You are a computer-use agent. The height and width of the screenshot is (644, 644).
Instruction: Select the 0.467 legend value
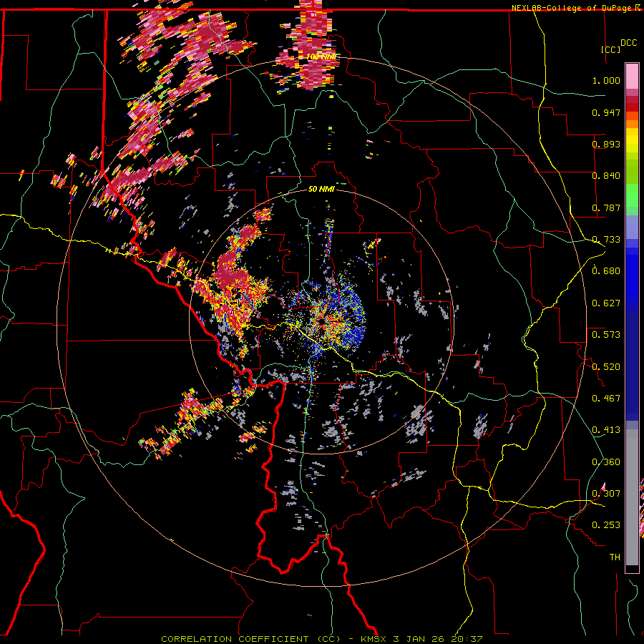(x=606, y=399)
